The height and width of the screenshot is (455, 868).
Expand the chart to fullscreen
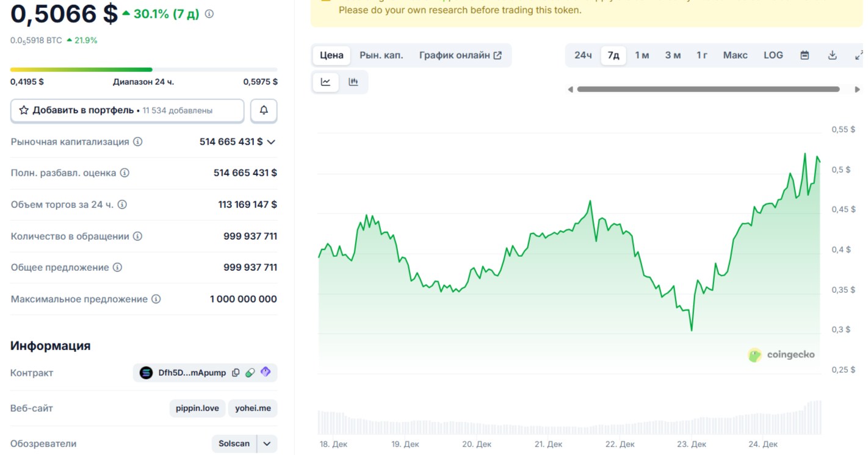[x=858, y=54]
